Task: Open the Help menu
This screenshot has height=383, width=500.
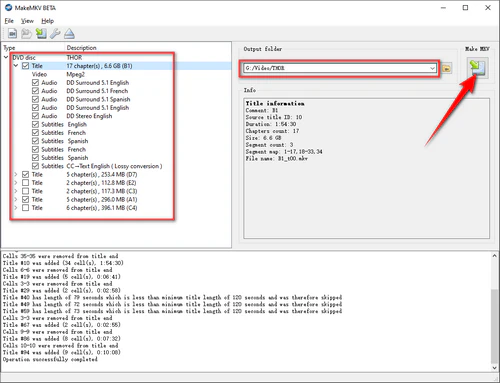Action: [x=47, y=21]
